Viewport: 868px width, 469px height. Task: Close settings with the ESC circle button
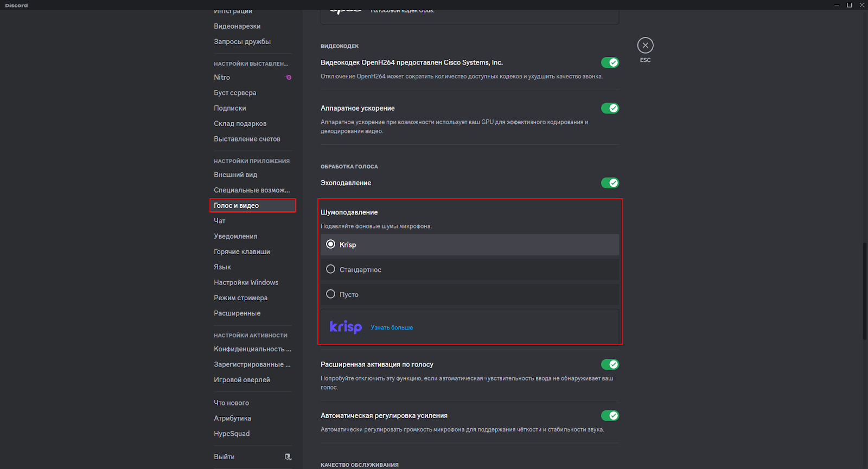click(645, 46)
